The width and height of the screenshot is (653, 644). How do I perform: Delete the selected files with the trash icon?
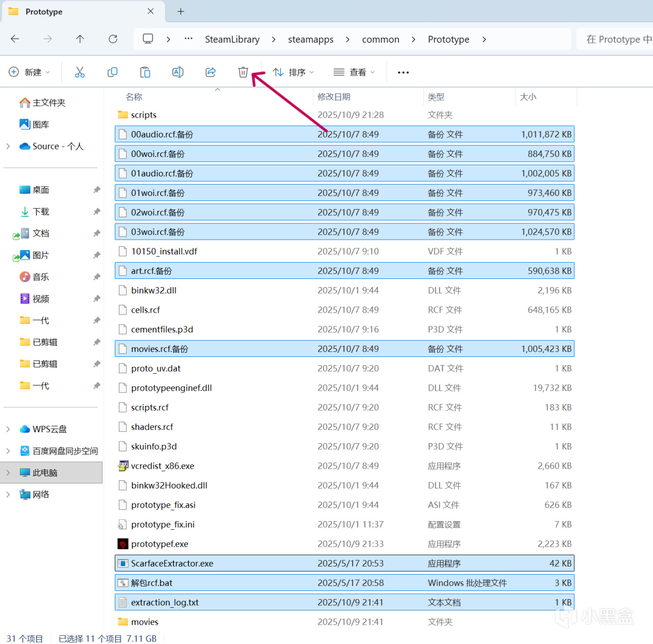tap(243, 72)
